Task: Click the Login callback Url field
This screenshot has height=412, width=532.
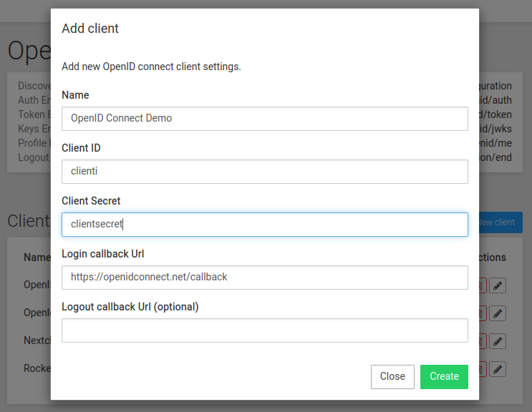Action: pyautogui.click(x=264, y=278)
